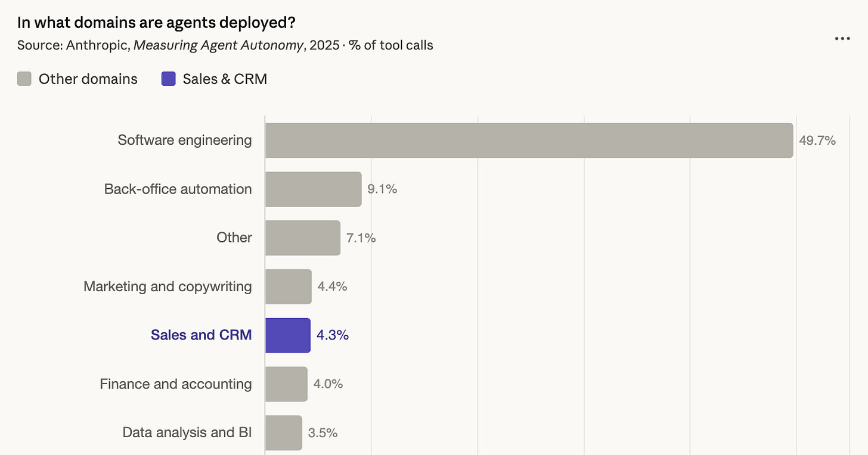Viewport: 868px width, 455px height.
Task: Toggle the Sales & CRM legend swatch
Action: (169, 79)
